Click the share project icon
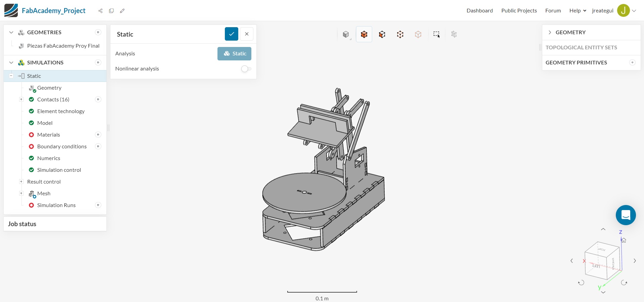Screen dimensions: 644x302 (100, 11)
